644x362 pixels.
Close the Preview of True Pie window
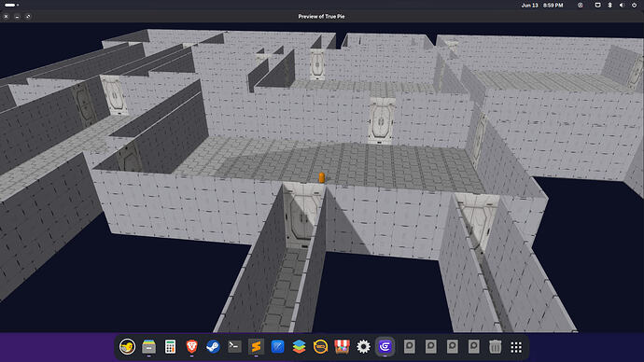7,17
